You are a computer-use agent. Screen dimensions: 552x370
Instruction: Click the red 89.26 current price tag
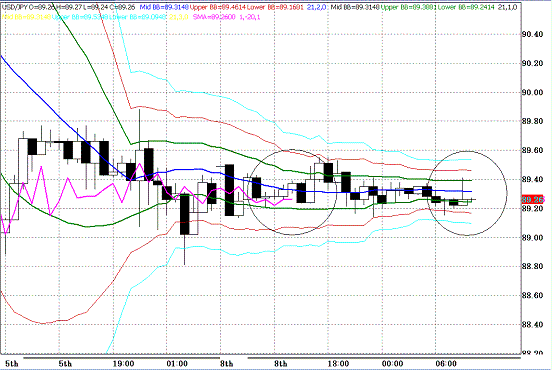(533, 200)
